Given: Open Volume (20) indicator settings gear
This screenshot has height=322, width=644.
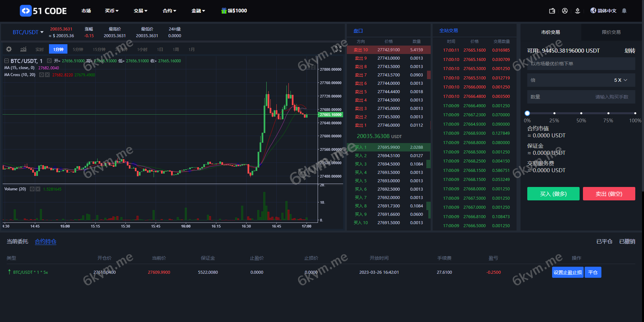Looking at the screenshot, I should click(x=32, y=189).
